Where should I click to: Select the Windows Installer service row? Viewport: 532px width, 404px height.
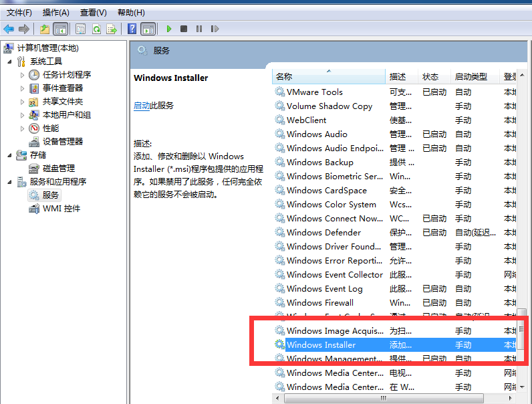[395, 345]
